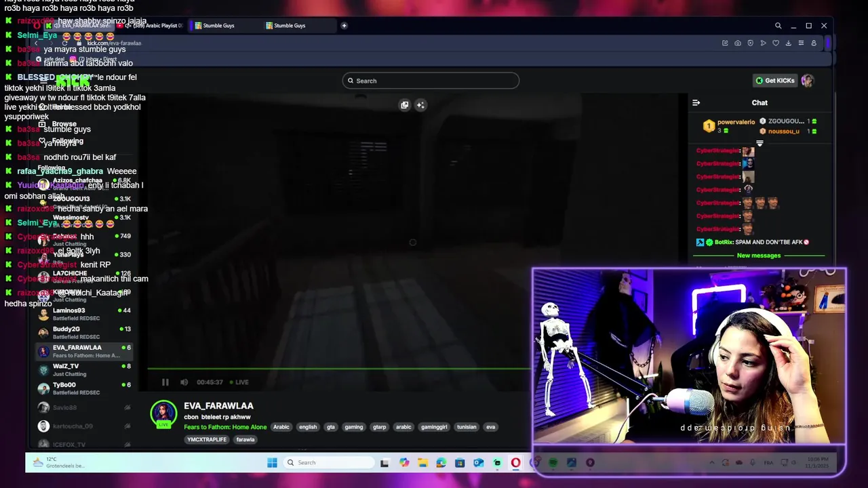Open browser tab search magnifier icon
868x488 pixels.
pyautogui.click(x=778, y=26)
